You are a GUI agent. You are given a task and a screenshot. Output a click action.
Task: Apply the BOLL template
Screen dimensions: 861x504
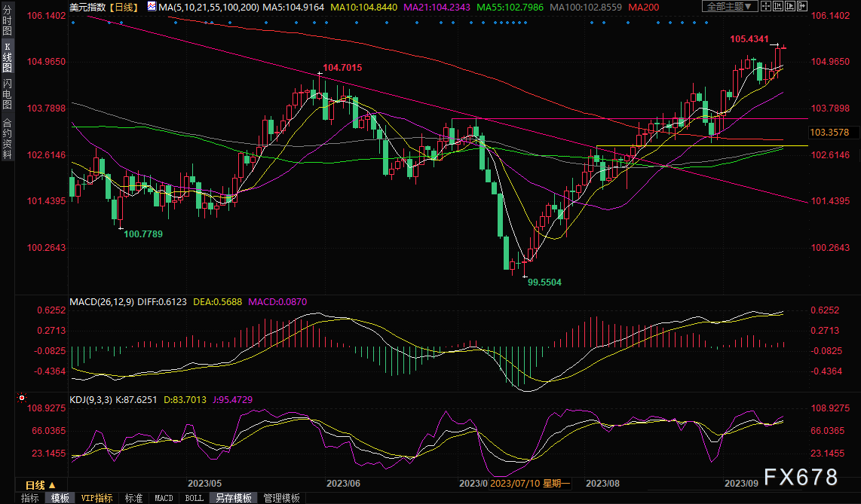pos(194,498)
